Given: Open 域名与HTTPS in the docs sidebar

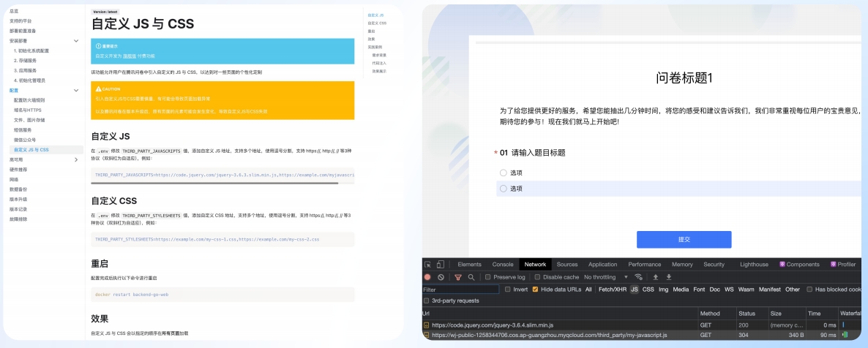Looking at the screenshot, I should point(28,110).
